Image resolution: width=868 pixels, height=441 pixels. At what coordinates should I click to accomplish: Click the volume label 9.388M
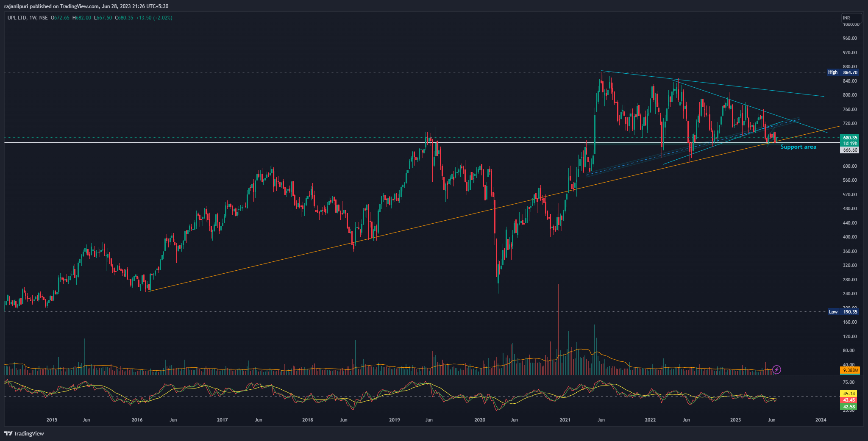coord(849,370)
